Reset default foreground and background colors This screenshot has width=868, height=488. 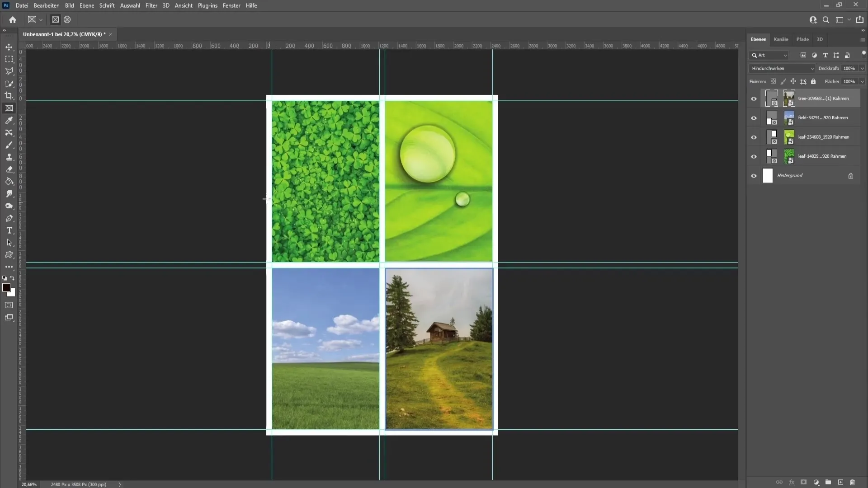click(5, 278)
